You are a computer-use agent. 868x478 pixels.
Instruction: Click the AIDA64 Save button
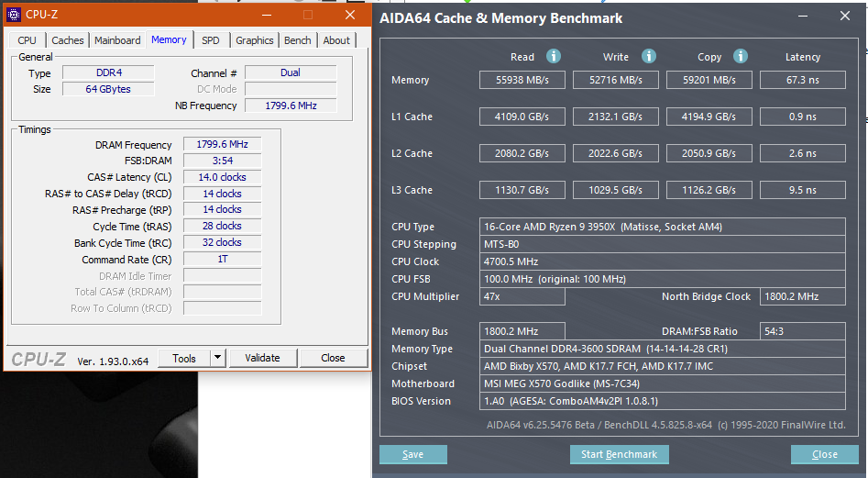(x=413, y=454)
